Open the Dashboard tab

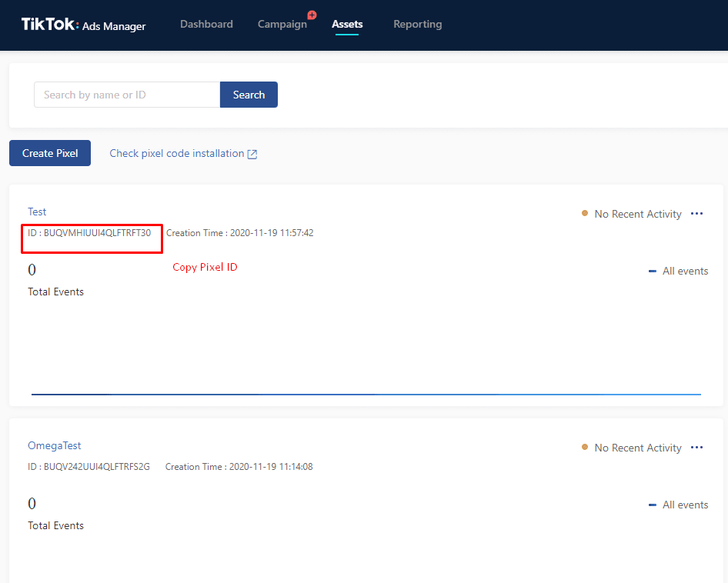(x=206, y=25)
